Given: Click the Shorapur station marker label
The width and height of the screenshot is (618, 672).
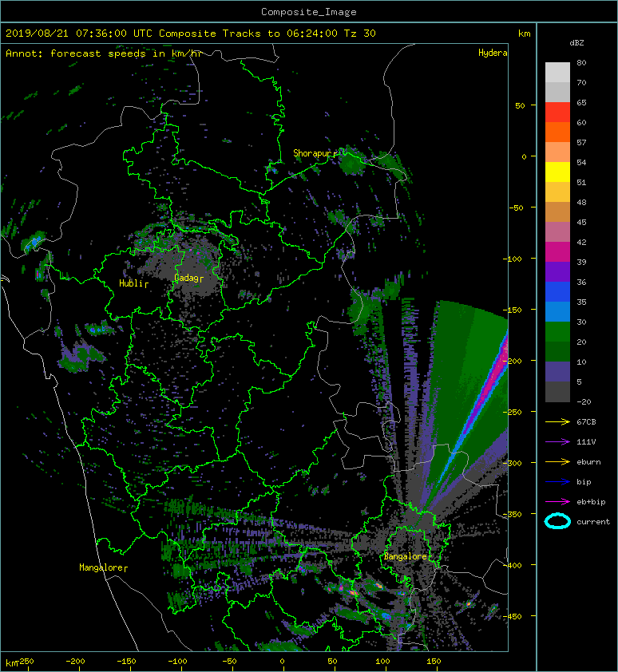Looking at the screenshot, I should tap(315, 153).
